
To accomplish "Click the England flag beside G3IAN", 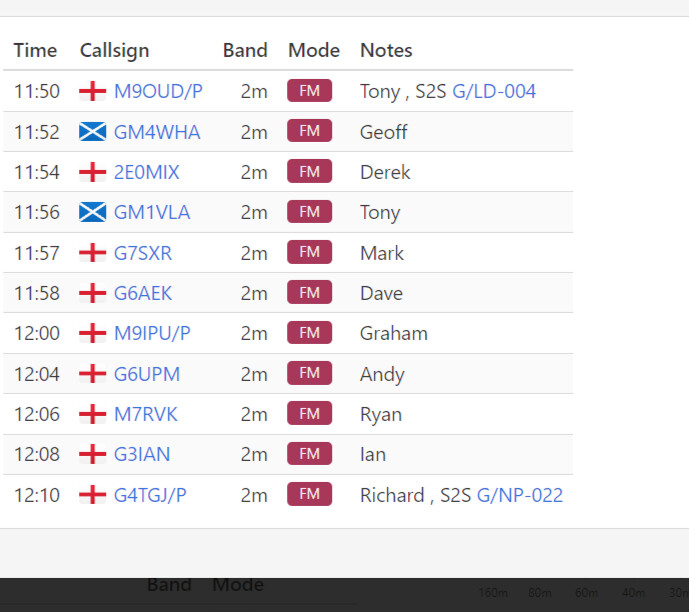I will [x=92, y=454].
